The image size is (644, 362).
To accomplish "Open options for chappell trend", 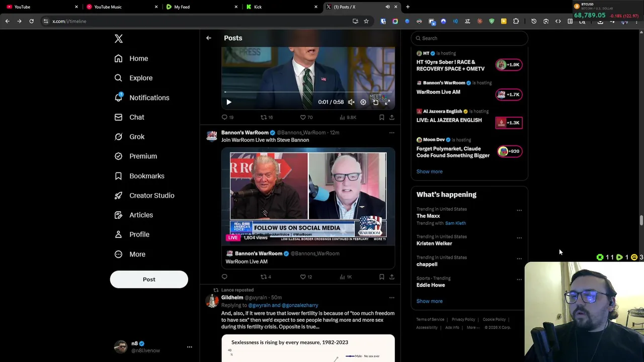I will click(x=519, y=259).
